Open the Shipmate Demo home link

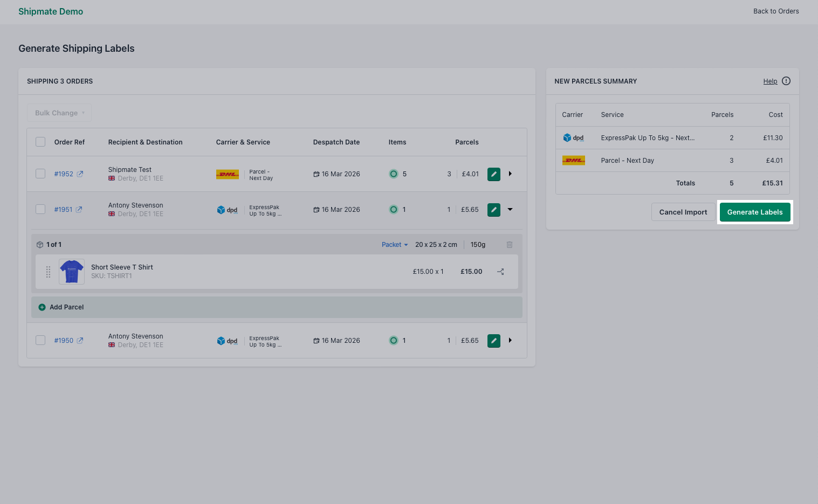coord(51,12)
